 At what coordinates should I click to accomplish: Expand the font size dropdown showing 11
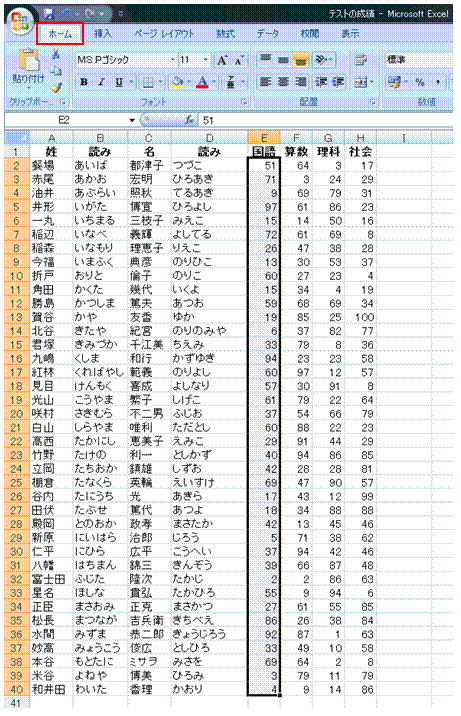click(x=205, y=60)
